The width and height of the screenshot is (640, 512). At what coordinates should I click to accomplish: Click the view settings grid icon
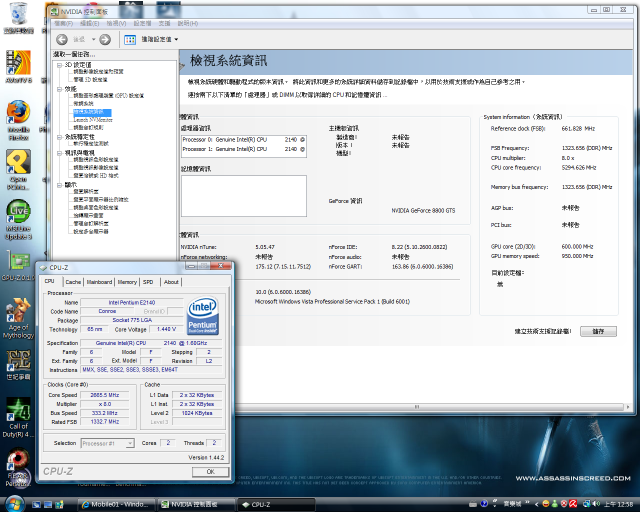(x=130, y=40)
